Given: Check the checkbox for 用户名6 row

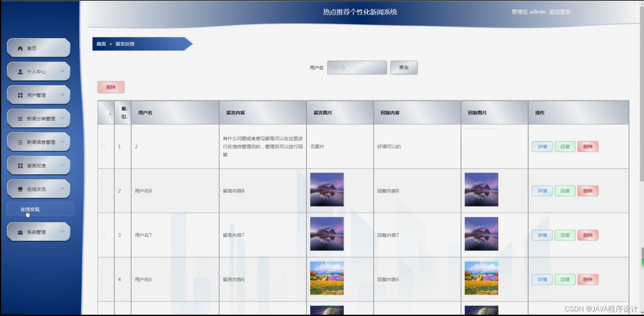Looking at the screenshot, I should click(104, 279).
